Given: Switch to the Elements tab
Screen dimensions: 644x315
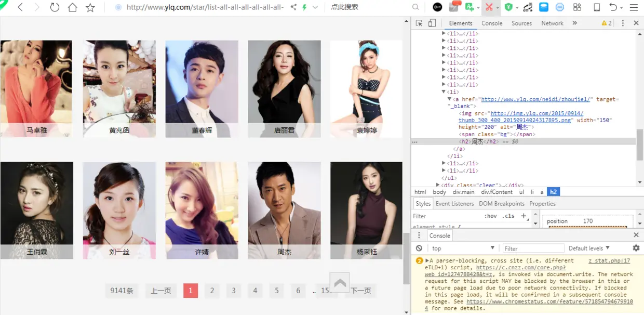Looking at the screenshot, I should click(x=461, y=23).
